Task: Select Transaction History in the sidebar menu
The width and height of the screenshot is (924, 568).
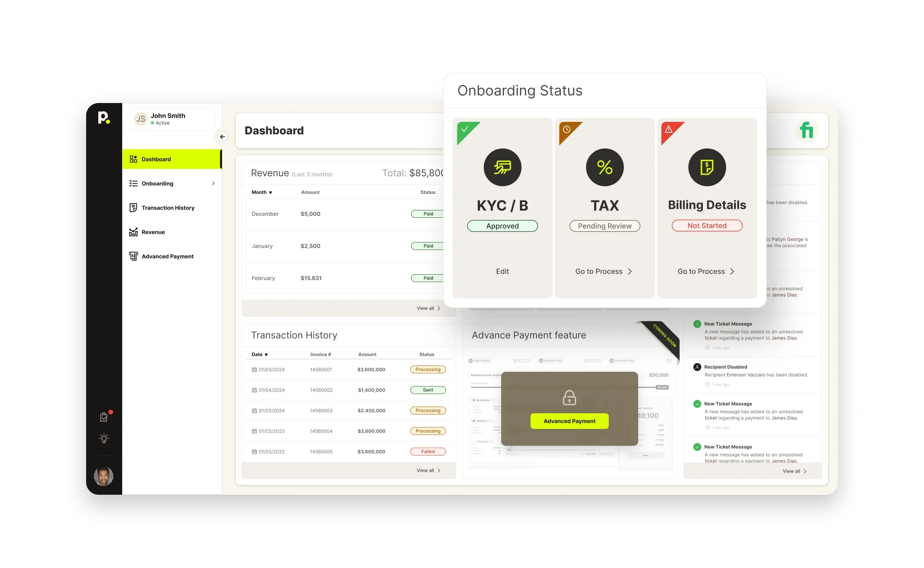Action: pos(168,208)
